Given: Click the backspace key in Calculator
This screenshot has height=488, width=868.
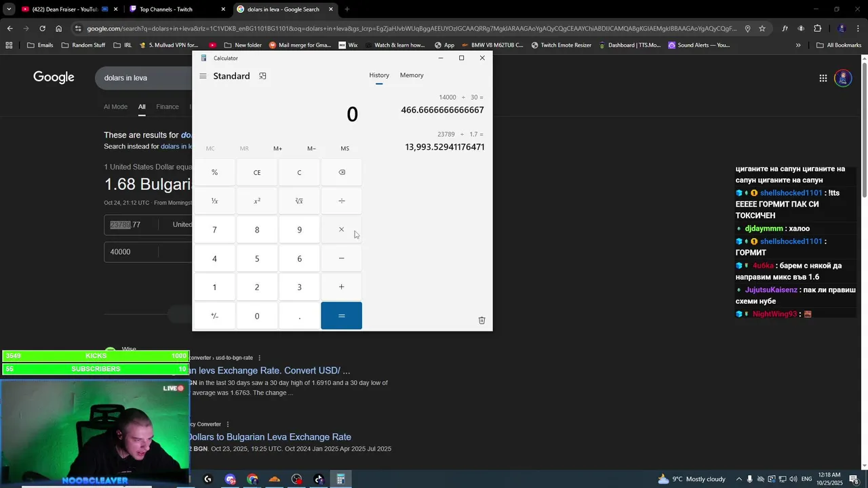Looking at the screenshot, I should 341,172.
